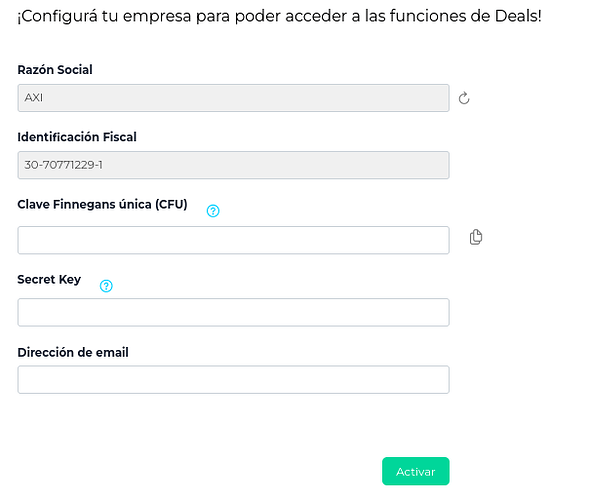Click the Identificación Fiscal label
This screenshot has width=589, height=500.
pyautogui.click(x=77, y=137)
